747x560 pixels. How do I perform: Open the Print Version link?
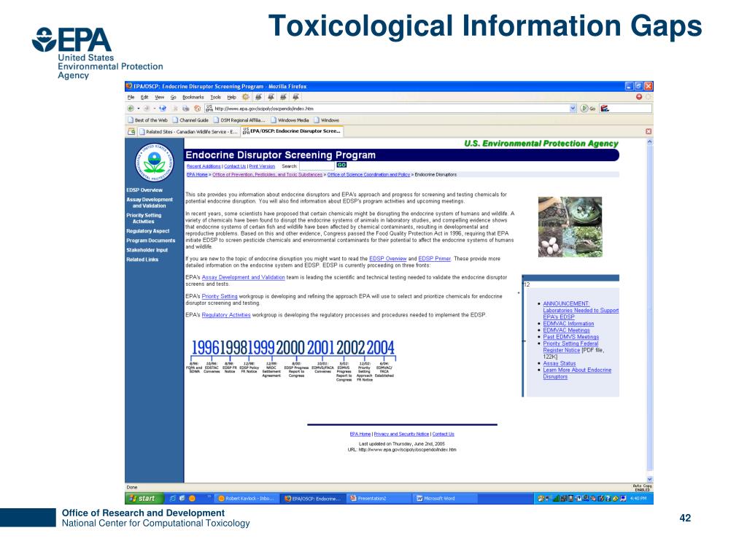(x=262, y=166)
